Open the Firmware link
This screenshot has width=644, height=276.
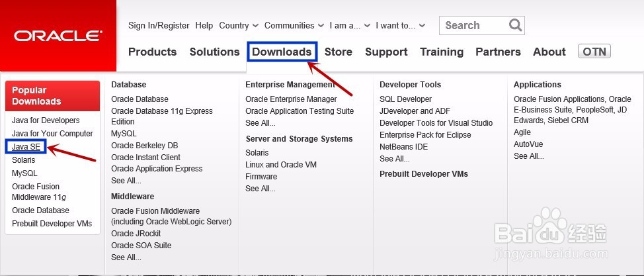coord(261,177)
